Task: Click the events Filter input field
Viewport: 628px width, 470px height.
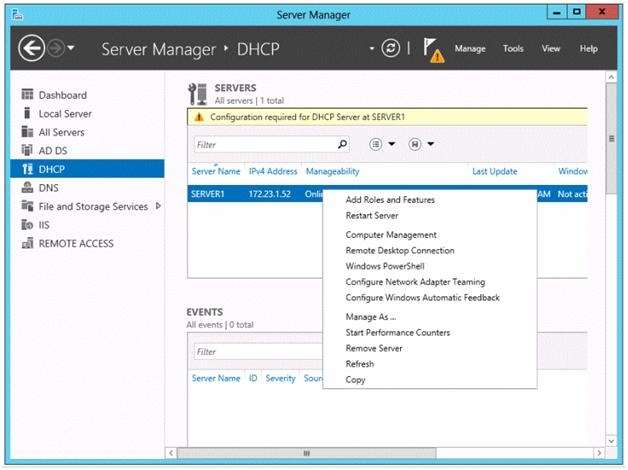Action: pyautogui.click(x=258, y=351)
